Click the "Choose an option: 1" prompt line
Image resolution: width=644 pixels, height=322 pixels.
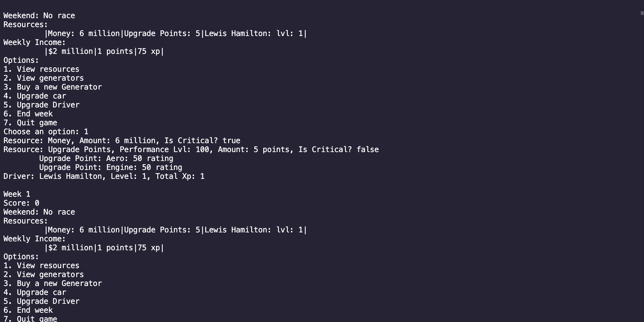pos(46,132)
